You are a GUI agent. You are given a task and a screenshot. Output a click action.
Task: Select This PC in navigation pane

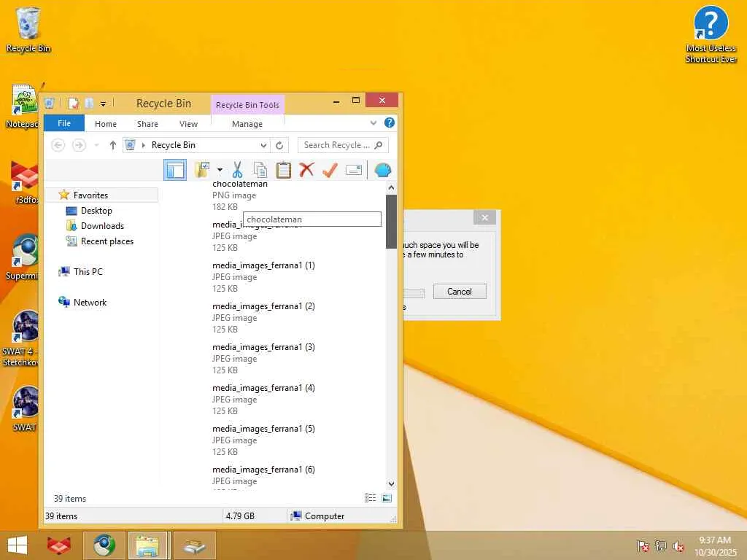(x=88, y=272)
